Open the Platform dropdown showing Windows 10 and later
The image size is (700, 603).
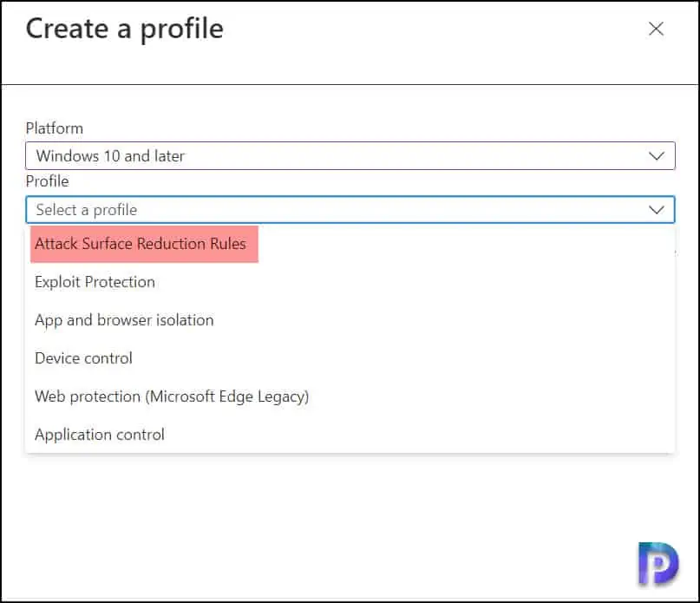[350, 156]
